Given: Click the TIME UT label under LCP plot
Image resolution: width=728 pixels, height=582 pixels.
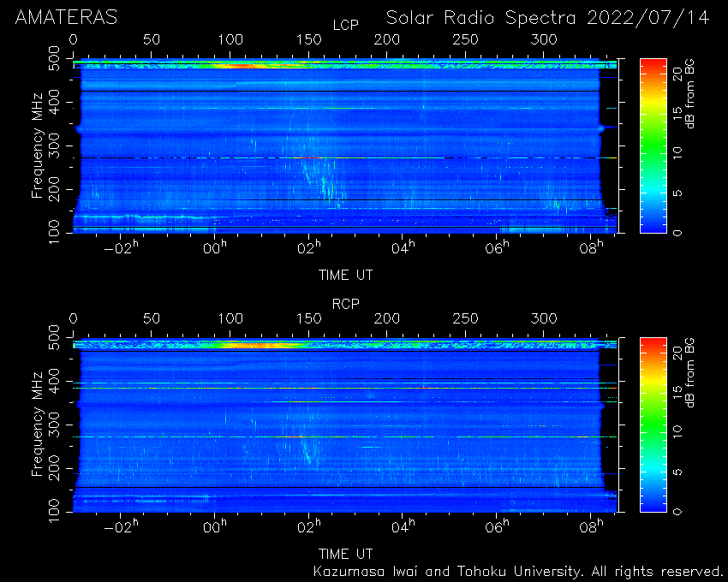Looking at the screenshot, I should [346, 276].
